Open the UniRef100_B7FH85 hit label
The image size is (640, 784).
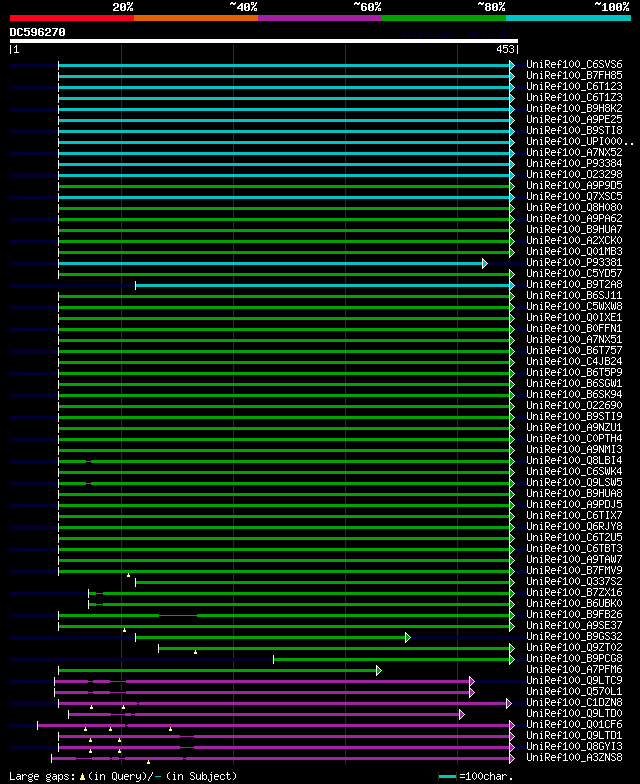(574, 76)
